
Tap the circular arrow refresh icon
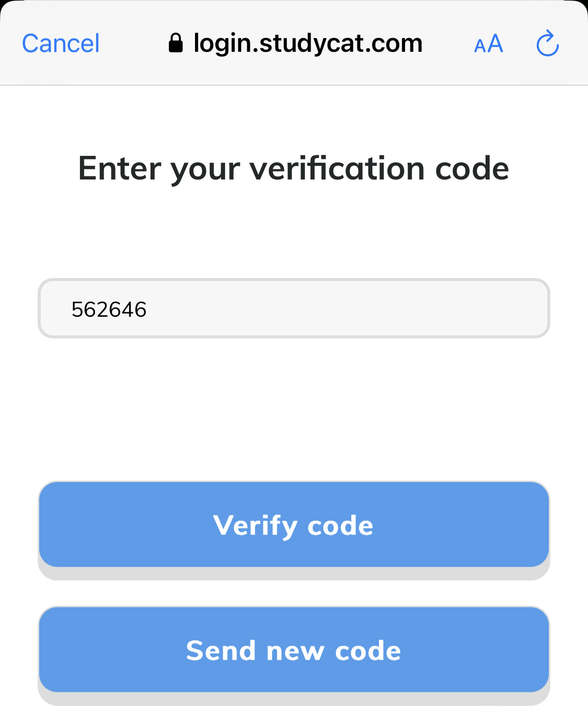pyautogui.click(x=547, y=44)
